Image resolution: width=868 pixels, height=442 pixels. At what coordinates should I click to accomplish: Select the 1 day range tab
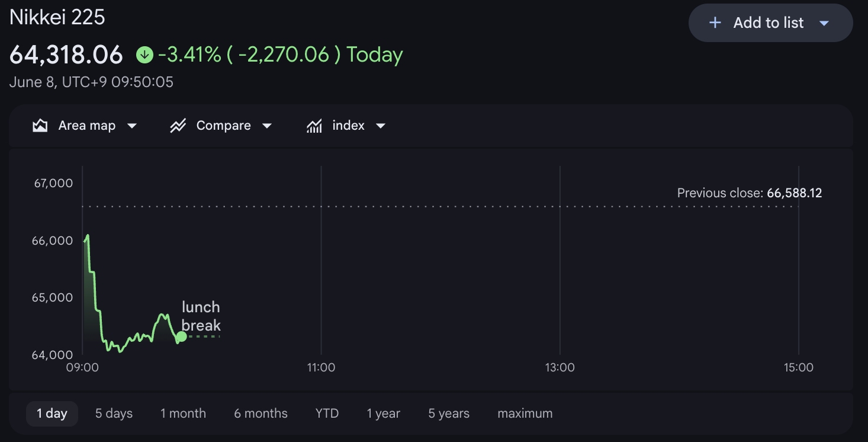[52, 414]
